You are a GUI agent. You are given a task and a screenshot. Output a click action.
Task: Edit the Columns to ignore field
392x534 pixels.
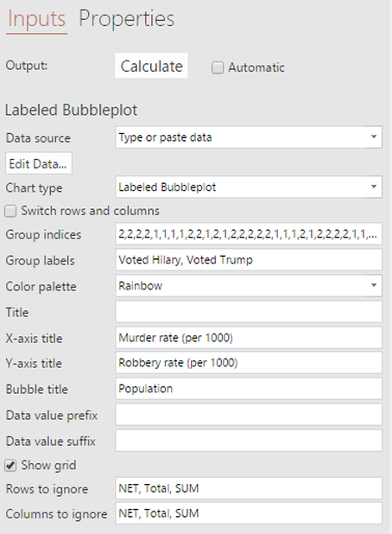[x=249, y=513]
